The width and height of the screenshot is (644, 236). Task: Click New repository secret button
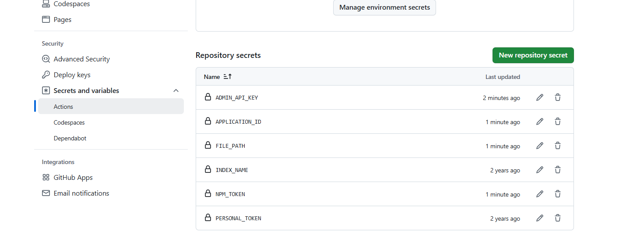point(533,55)
